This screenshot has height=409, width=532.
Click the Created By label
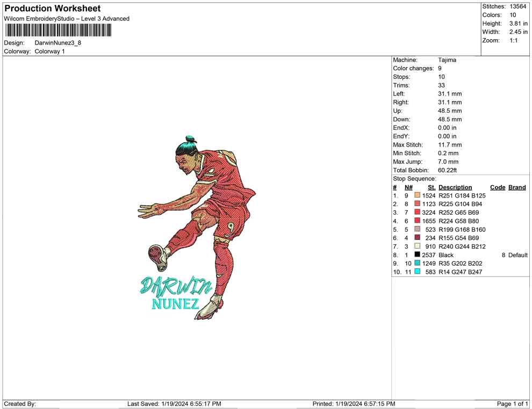click(20, 404)
